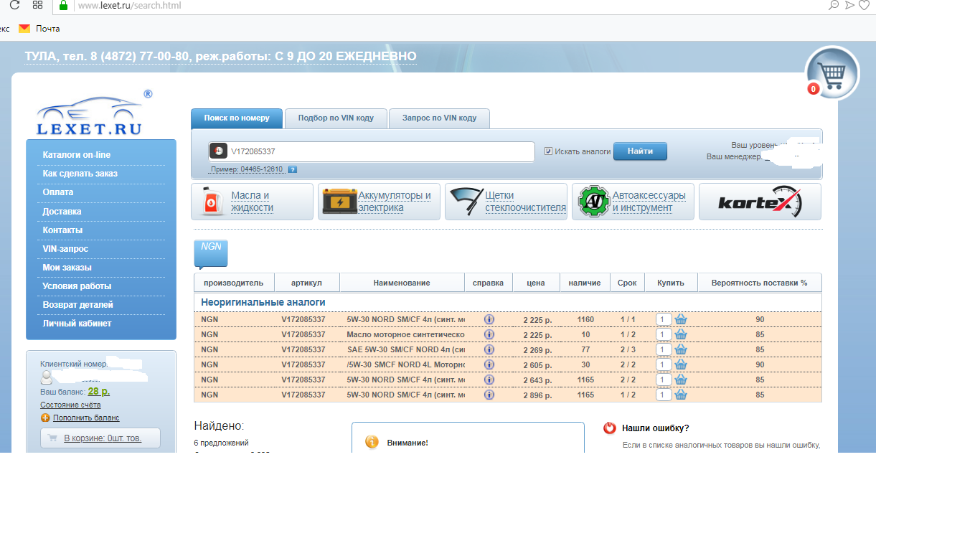Image resolution: width=980 pixels, height=551 pixels.
Task: Open Условия работы in the sidebar menu
Action: click(x=77, y=286)
